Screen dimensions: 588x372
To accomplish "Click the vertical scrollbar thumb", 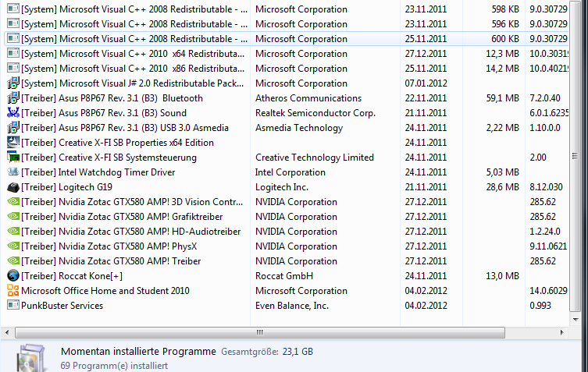I will click(x=575, y=156).
